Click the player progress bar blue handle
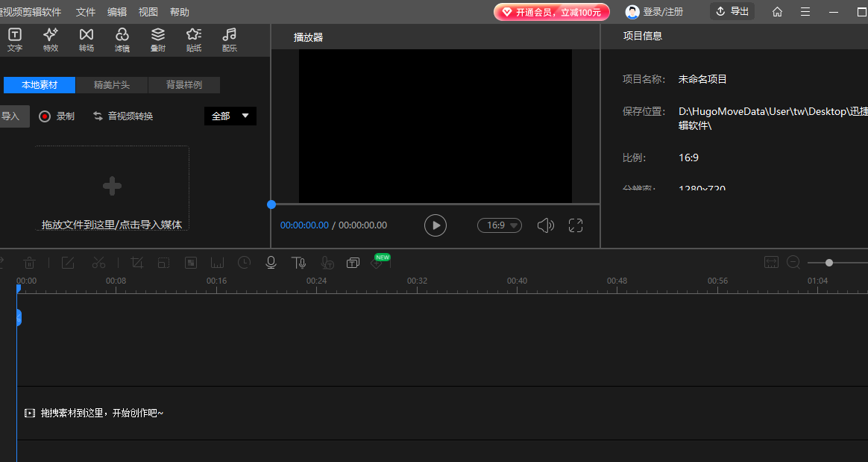 [271, 205]
